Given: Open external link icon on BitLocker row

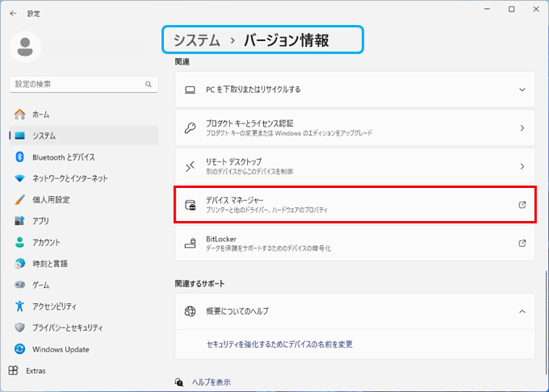Looking at the screenshot, I should point(522,243).
